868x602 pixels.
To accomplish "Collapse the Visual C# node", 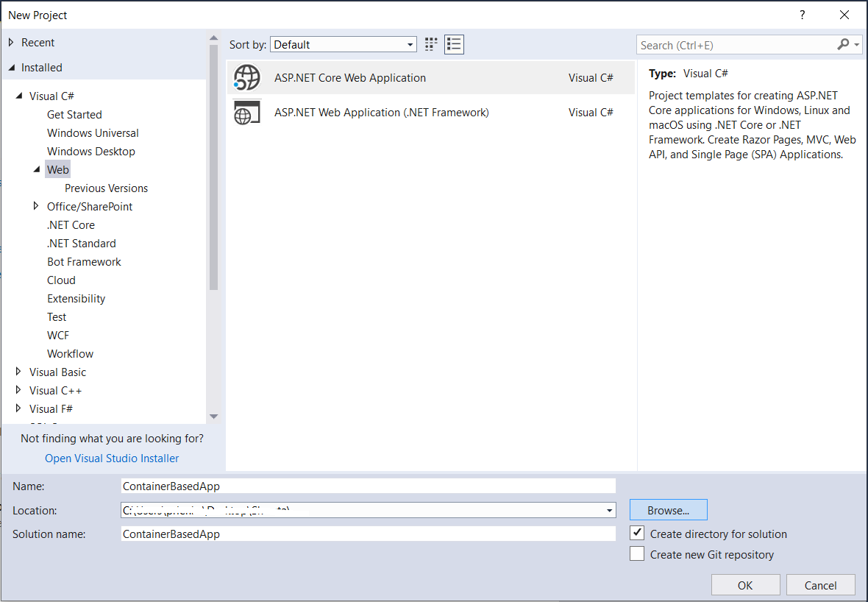I will 19,96.
